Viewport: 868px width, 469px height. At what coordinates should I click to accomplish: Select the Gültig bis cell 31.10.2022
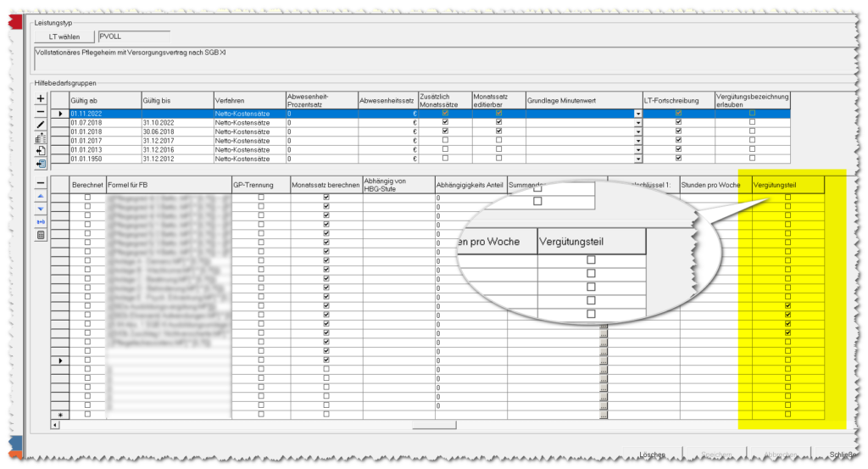177,123
